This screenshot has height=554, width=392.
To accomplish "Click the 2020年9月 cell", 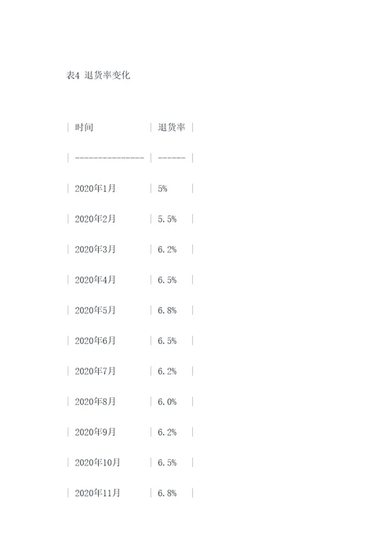I will pos(95,432).
